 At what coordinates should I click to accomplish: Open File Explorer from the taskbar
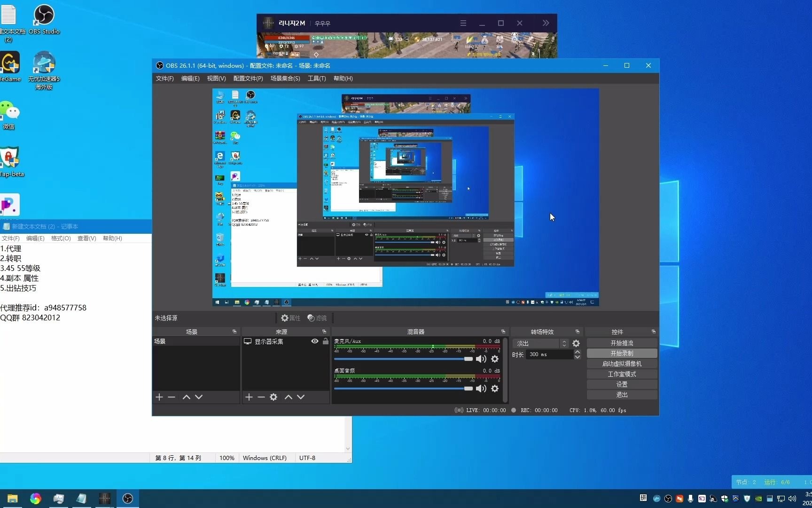13,499
